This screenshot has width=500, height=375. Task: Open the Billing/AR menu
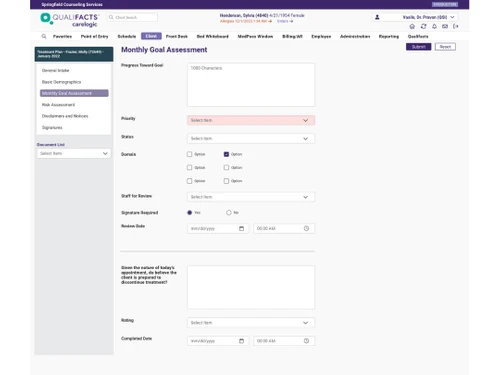point(292,36)
